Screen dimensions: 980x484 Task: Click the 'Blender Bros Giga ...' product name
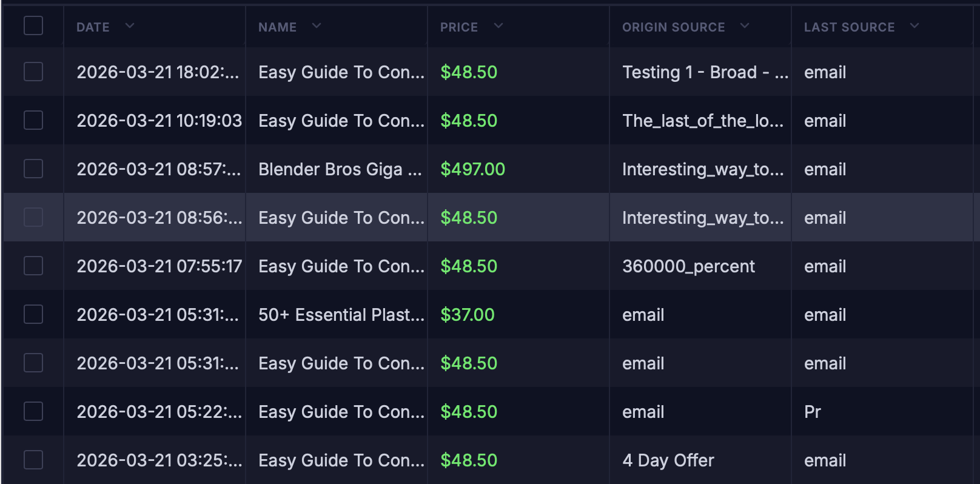coord(340,169)
